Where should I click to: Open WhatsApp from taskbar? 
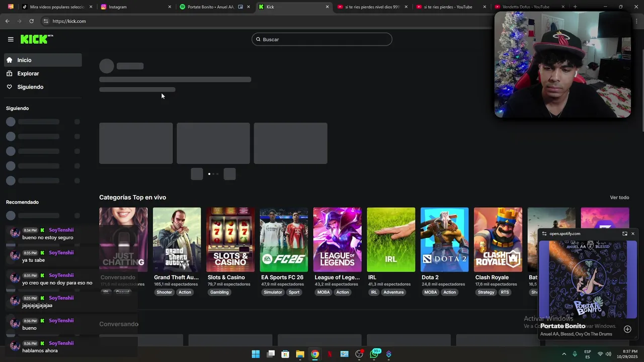coord(374,354)
